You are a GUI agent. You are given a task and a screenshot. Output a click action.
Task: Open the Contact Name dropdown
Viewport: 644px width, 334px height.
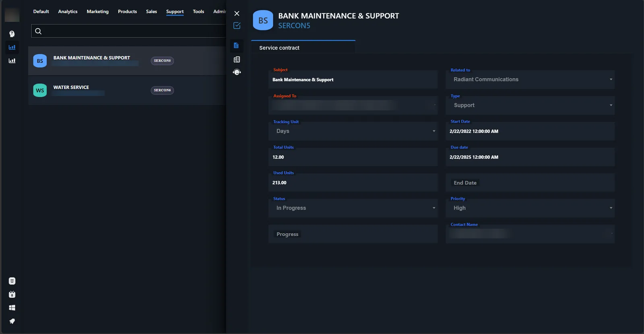pyautogui.click(x=530, y=234)
